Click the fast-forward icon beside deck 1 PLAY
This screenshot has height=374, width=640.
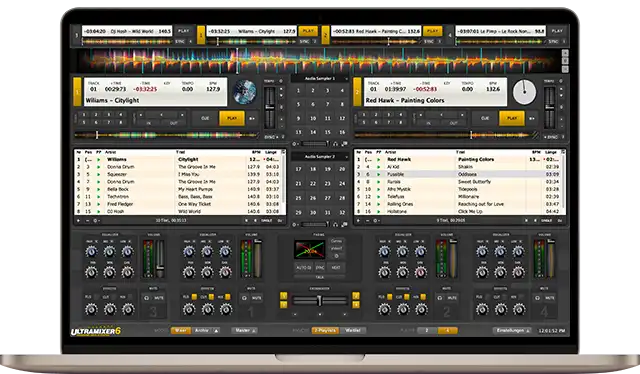(x=252, y=118)
